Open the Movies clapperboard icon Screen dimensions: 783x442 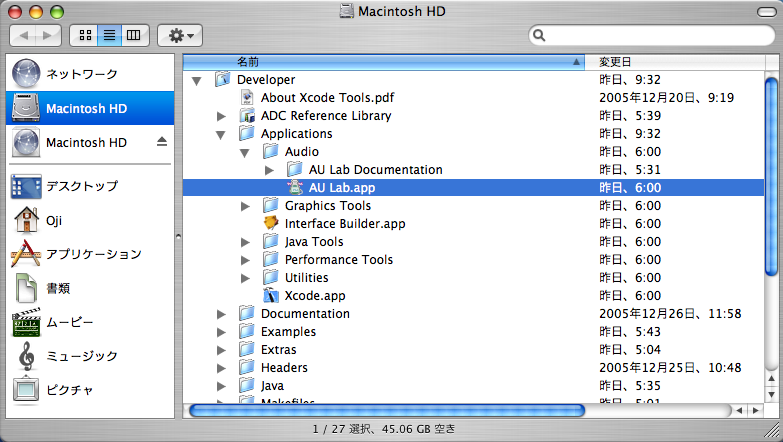(x=26, y=322)
